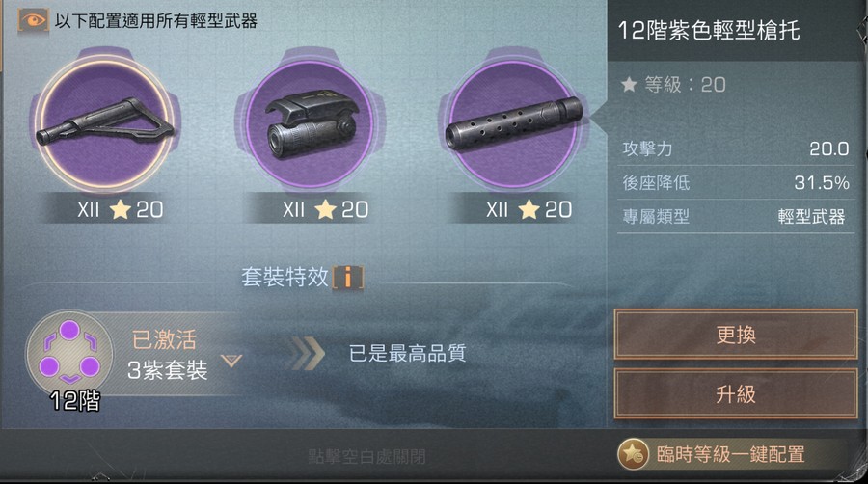Select the 專屬類型 stat row
868x484 pixels.
tap(736, 216)
